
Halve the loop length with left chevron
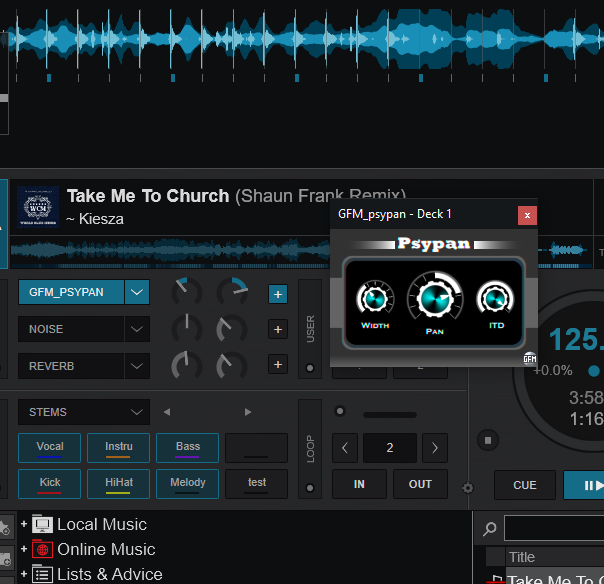click(345, 448)
